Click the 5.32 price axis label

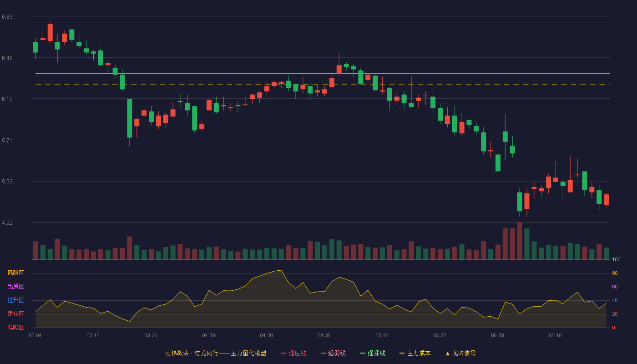[7, 182]
